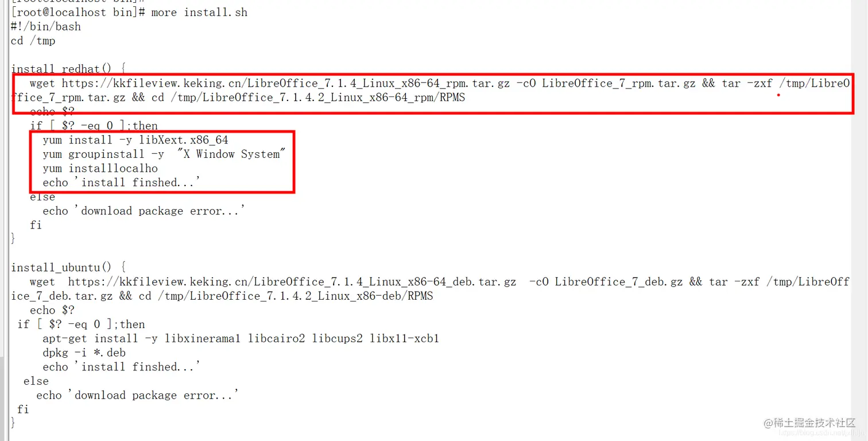Click the final 'fi' line of install_ubuntu
The width and height of the screenshot is (868, 441).
click(23, 409)
